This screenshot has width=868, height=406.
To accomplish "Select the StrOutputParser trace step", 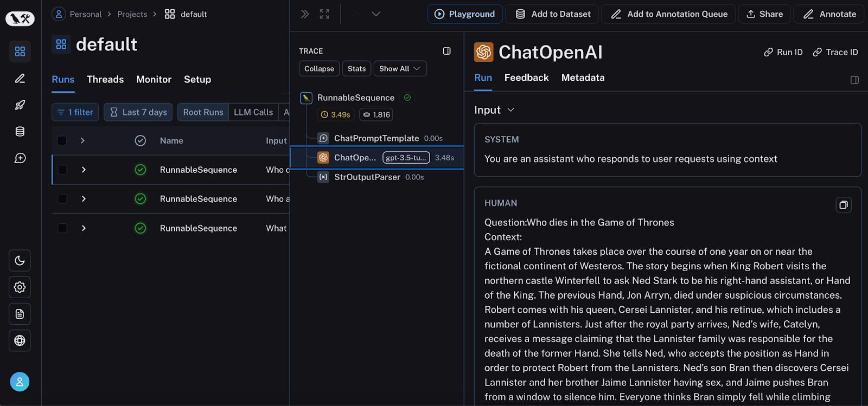I will coord(371,177).
